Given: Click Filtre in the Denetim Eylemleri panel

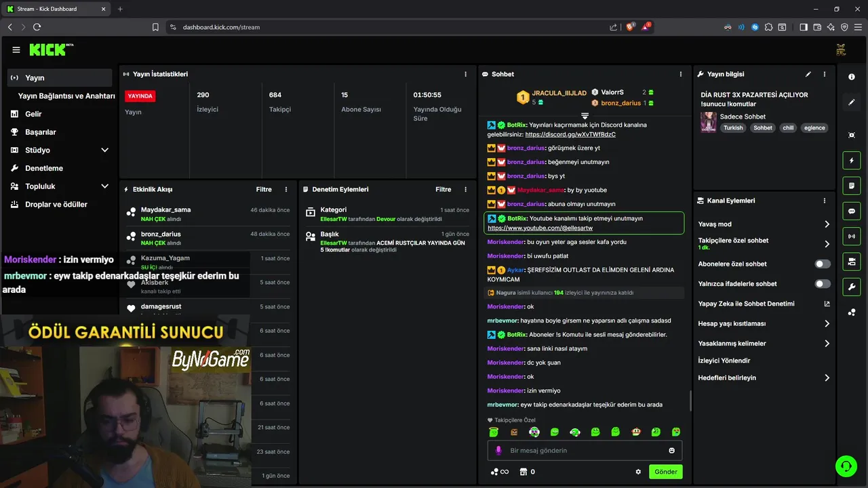Looking at the screenshot, I should click(x=443, y=189).
